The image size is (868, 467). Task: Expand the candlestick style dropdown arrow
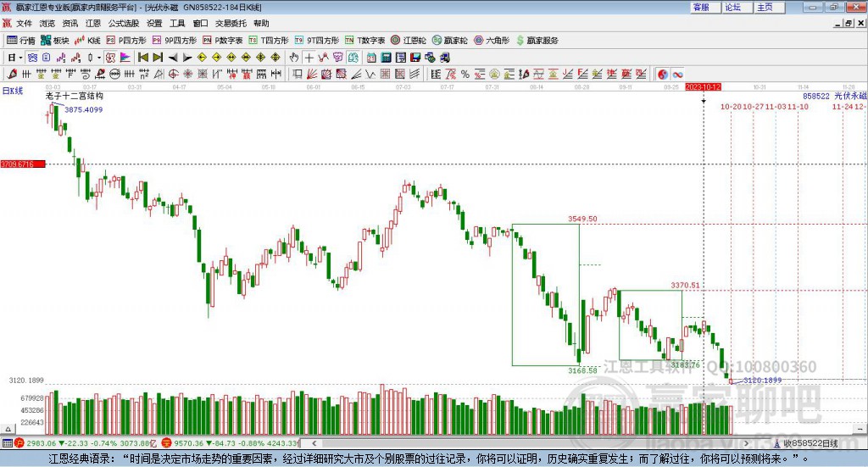coord(99,58)
